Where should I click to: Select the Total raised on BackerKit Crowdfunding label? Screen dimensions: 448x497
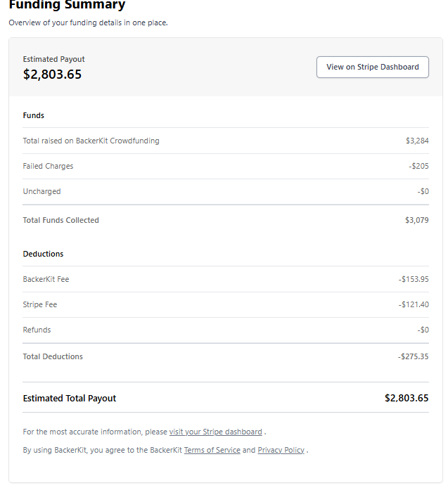(91, 141)
